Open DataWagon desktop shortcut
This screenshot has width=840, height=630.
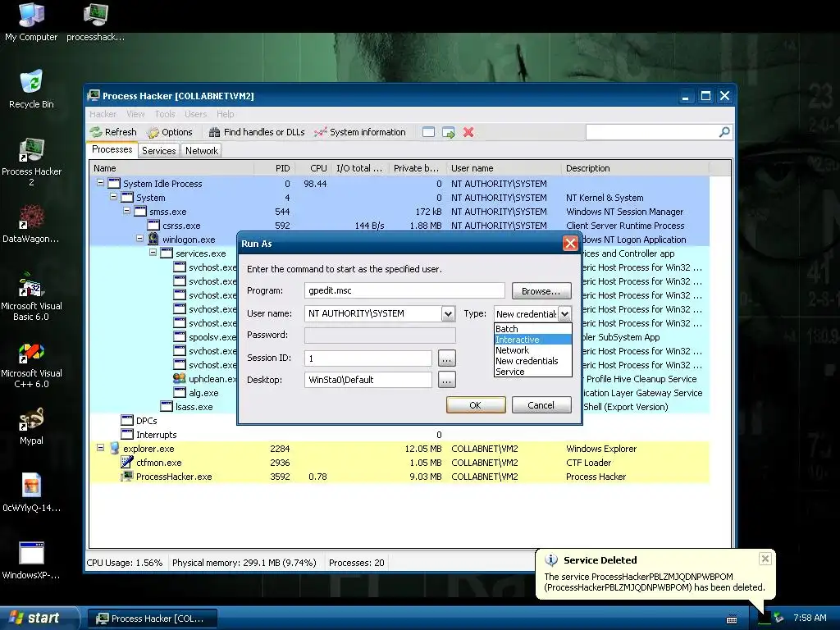click(31, 224)
